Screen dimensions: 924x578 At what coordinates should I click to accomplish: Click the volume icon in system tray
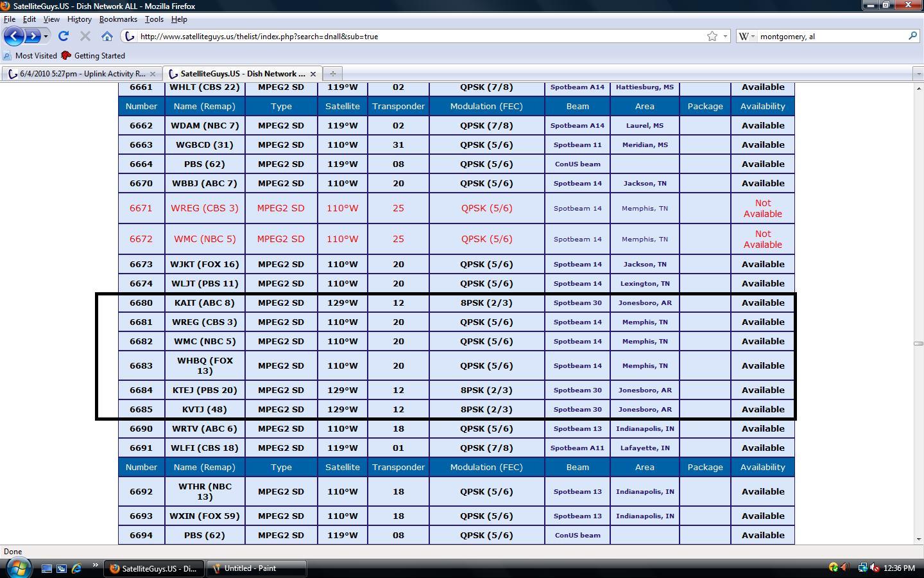pyautogui.click(x=874, y=568)
